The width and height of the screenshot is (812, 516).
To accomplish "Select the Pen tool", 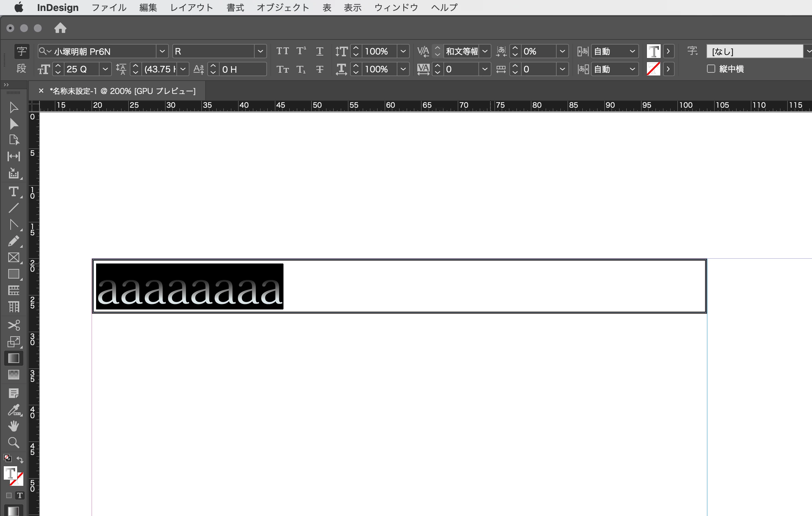I will coord(13,224).
